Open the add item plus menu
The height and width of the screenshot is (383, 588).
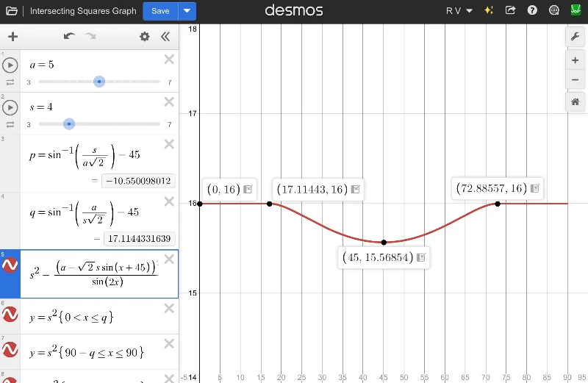tap(12, 36)
